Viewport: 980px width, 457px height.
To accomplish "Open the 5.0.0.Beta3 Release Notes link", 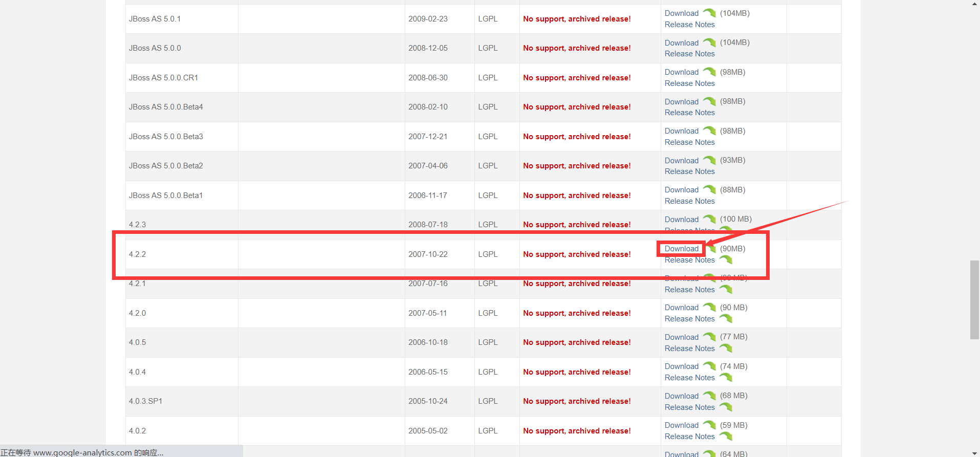I will [690, 142].
